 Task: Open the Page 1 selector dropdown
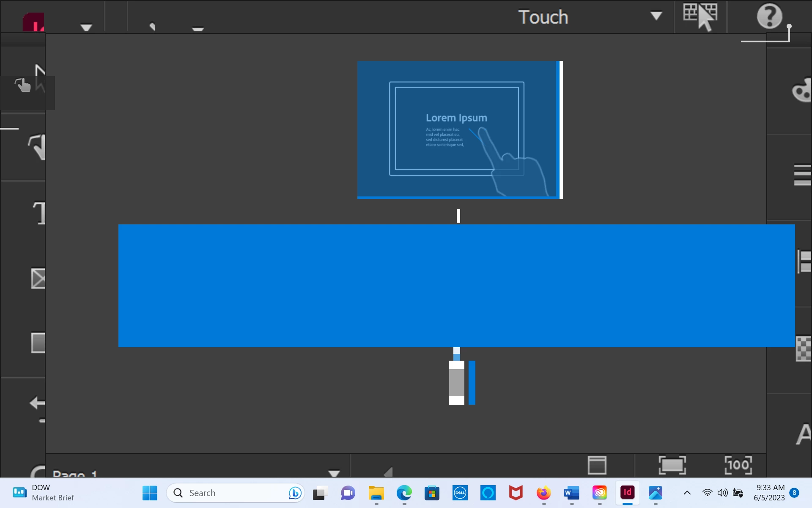click(334, 472)
